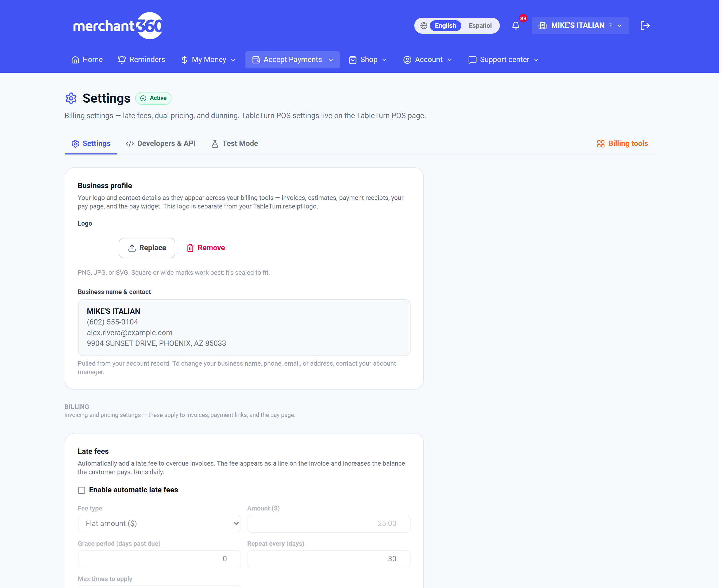Screen dimensions: 727x588
Task: Open the Fee type dropdown
Action: click(x=160, y=524)
